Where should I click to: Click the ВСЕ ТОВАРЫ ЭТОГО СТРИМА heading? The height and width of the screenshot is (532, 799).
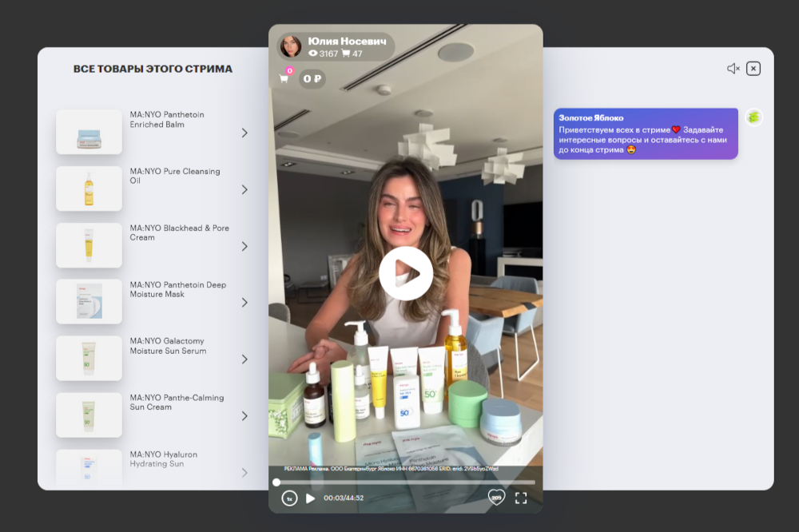153,69
